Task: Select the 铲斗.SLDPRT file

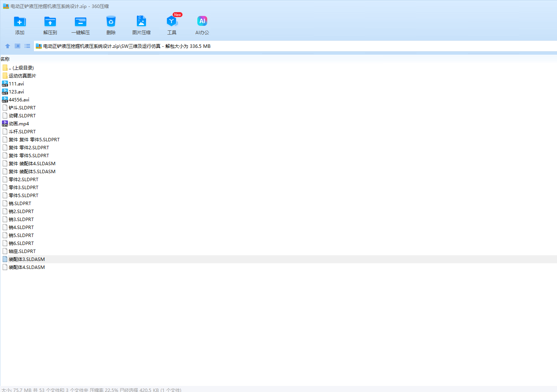Action: pos(278,107)
